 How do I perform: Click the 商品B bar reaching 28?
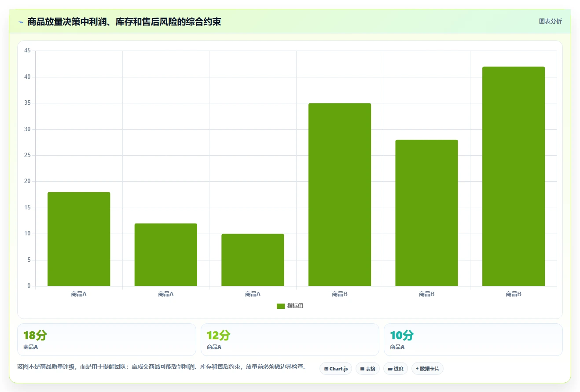tap(426, 213)
